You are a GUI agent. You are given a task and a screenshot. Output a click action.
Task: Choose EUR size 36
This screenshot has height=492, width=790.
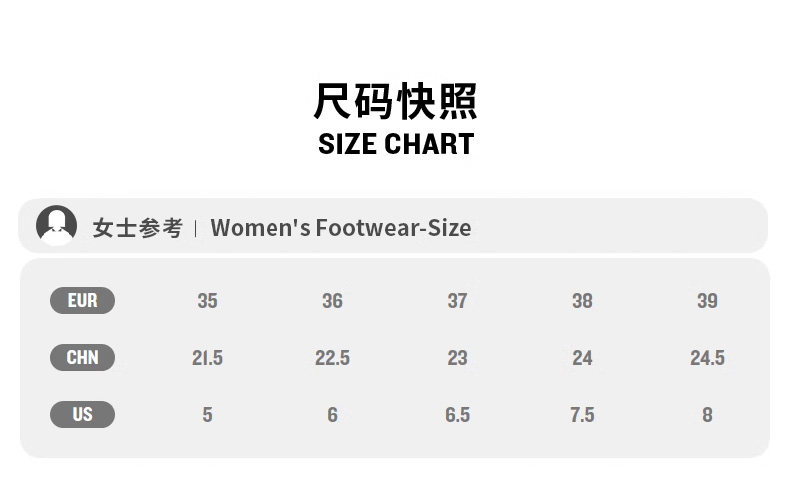(332, 301)
